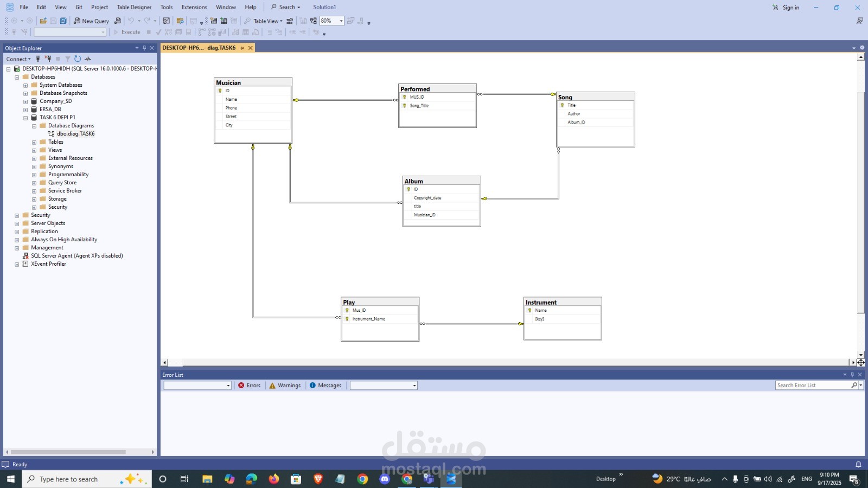Select the Musician table header
This screenshot has width=868, height=488.
coord(253,82)
